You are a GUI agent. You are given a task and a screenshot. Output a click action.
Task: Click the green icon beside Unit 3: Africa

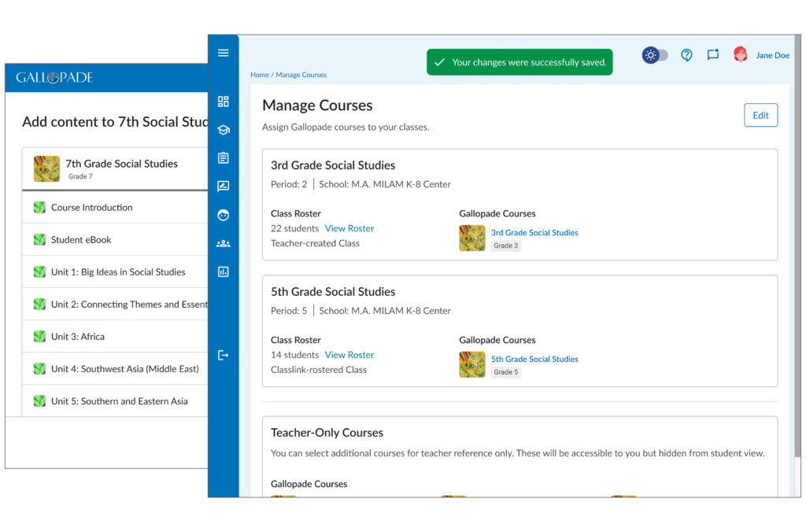39,337
